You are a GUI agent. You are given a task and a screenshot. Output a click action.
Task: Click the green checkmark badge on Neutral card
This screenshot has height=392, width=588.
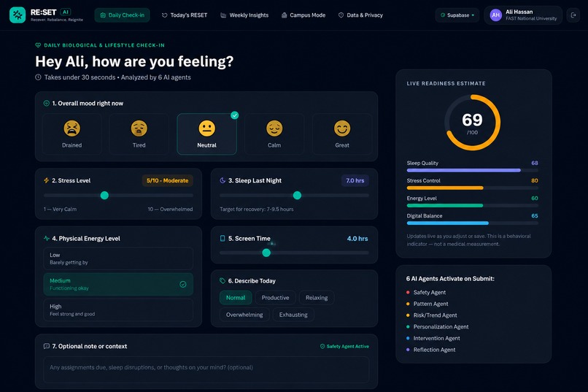pyautogui.click(x=235, y=115)
